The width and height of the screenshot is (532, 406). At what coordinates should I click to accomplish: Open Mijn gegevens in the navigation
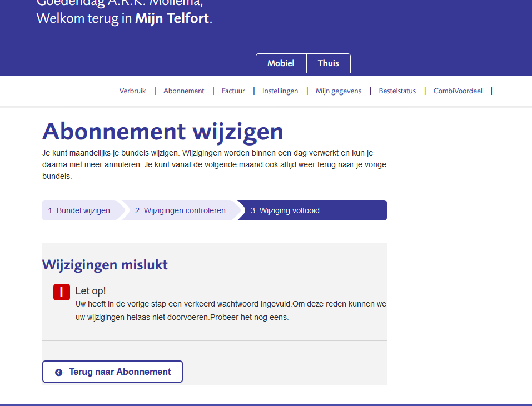click(339, 91)
